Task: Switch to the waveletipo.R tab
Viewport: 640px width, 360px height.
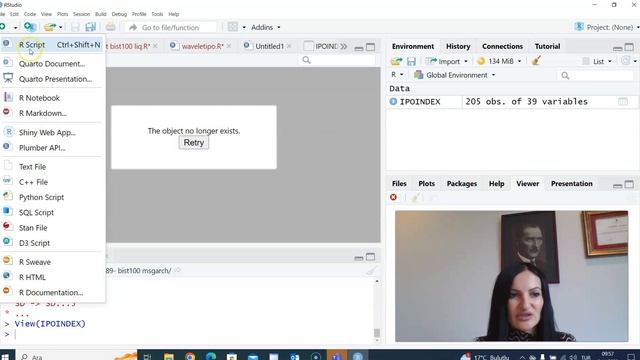Action: pos(202,46)
